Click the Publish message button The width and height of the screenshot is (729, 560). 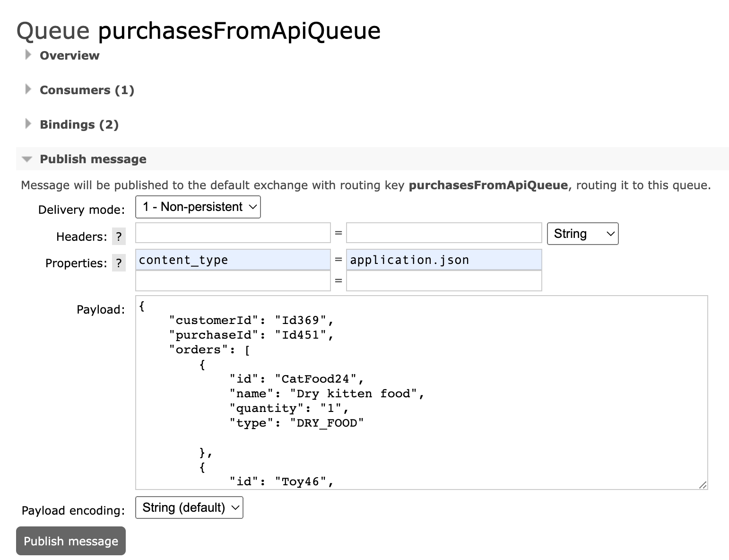(70, 541)
